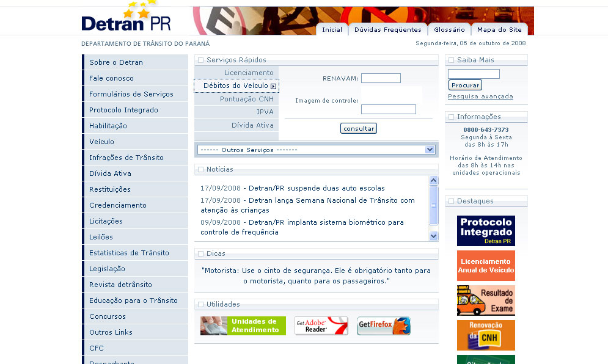The image size is (608, 364).
Task: Click the Get Adobe Reader badge
Action: pos(321,326)
